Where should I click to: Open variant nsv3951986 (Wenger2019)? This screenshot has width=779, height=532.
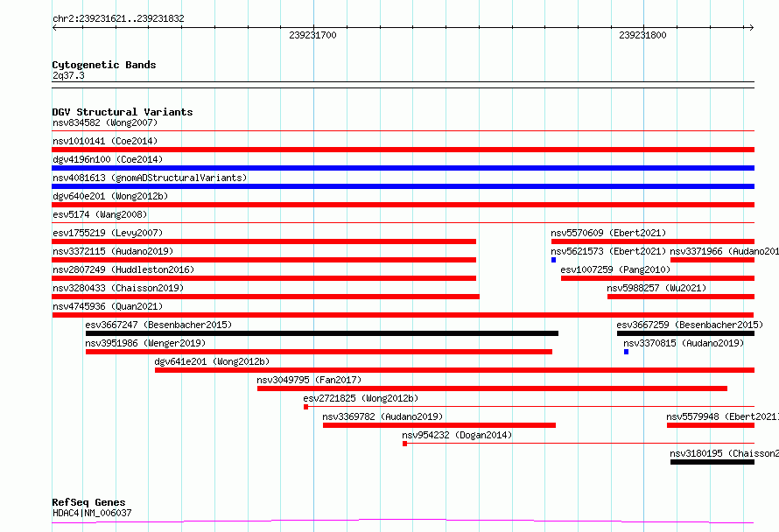pyautogui.click(x=145, y=343)
